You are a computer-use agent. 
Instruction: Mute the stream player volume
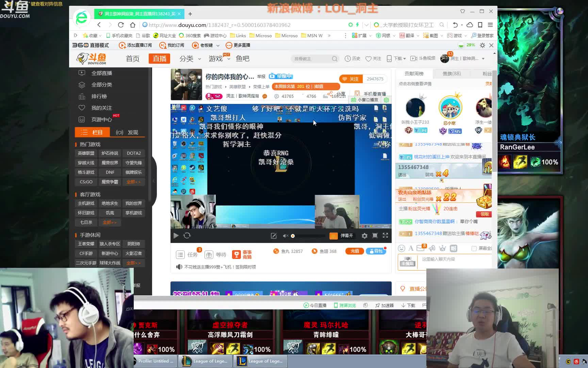285,236
